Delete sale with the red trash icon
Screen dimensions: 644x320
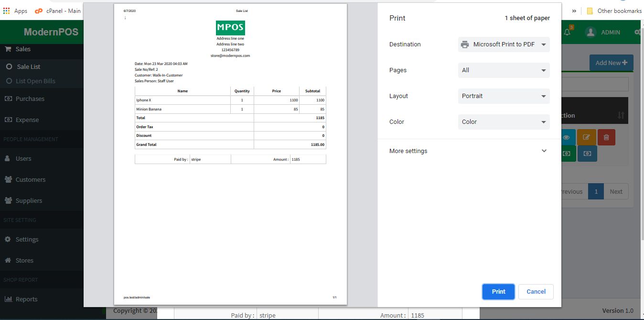606,137
